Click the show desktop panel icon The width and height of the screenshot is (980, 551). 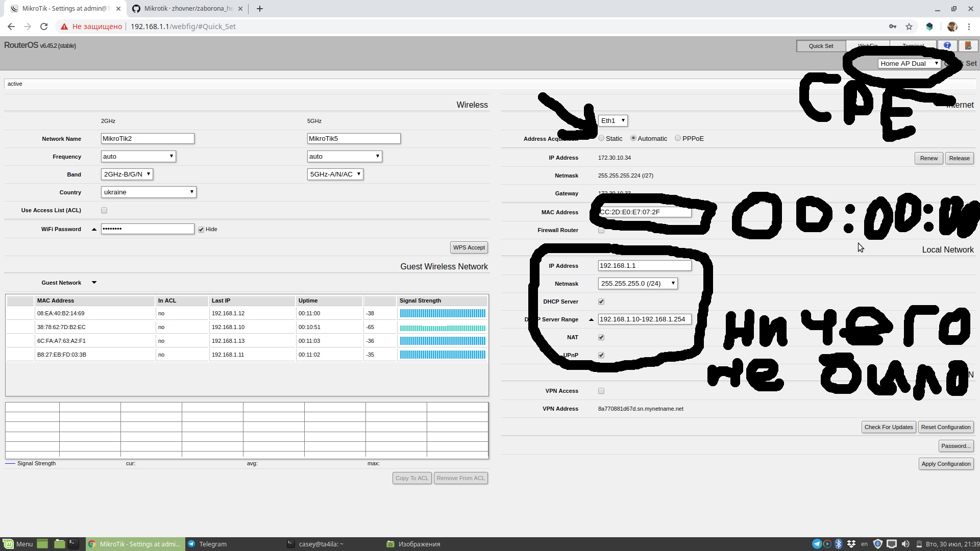click(42, 544)
